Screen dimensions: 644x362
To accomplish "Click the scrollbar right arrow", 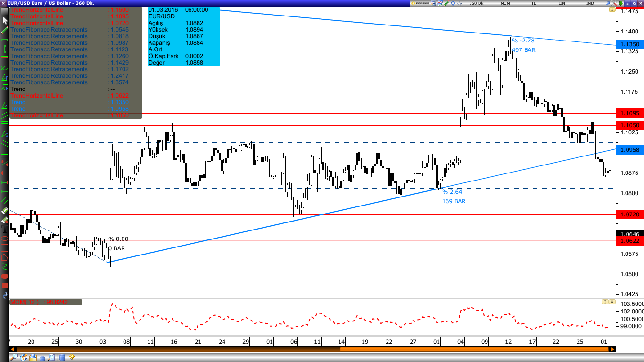I will [612, 349].
